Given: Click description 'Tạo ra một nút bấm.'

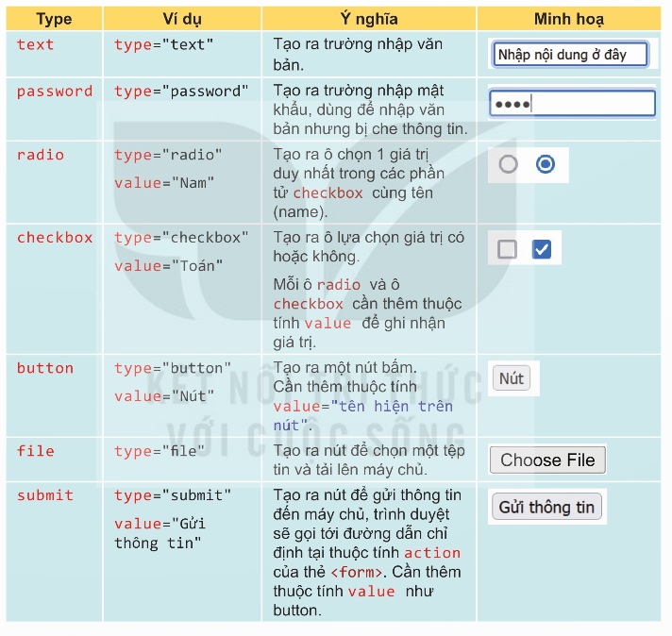Looking at the screenshot, I should tap(345, 367).
